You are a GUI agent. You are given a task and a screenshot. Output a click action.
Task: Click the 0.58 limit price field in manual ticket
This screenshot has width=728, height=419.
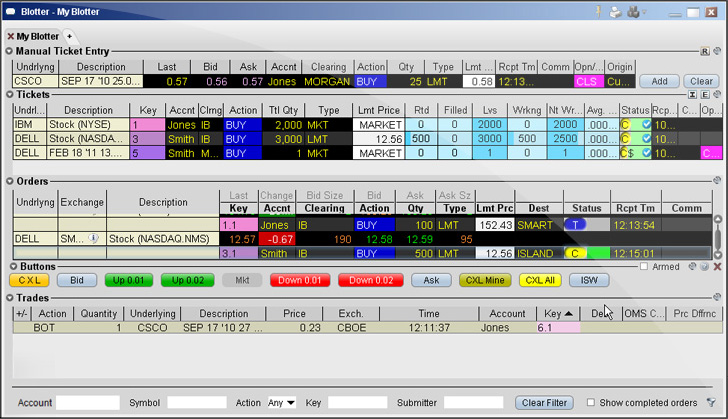479,81
